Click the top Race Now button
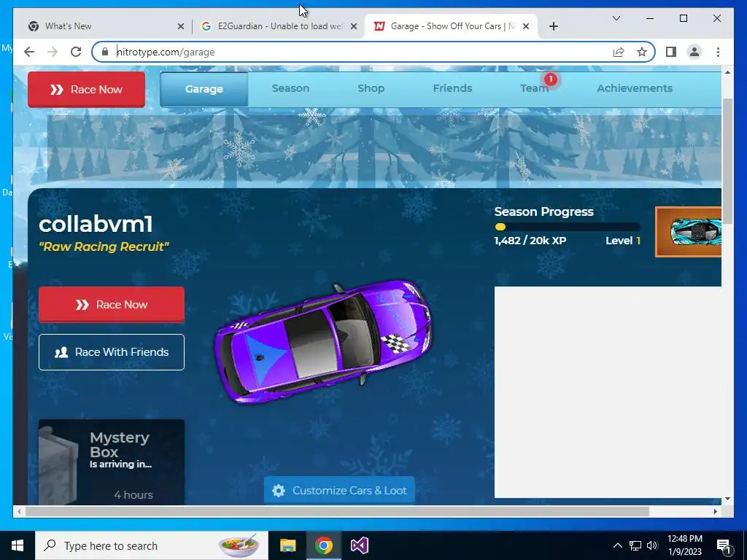This screenshot has height=560, width=747. click(x=86, y=90)
